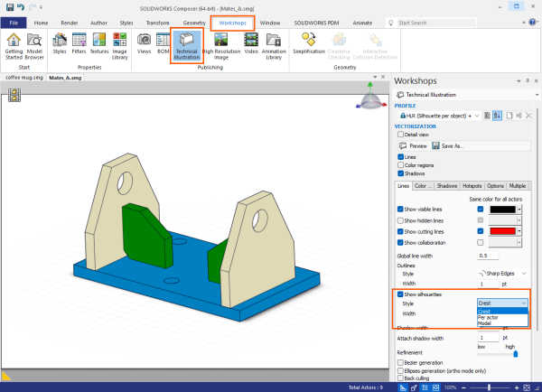Click the Refinement low-high slider
Viewport: 542px width, 392px height.
497,354
